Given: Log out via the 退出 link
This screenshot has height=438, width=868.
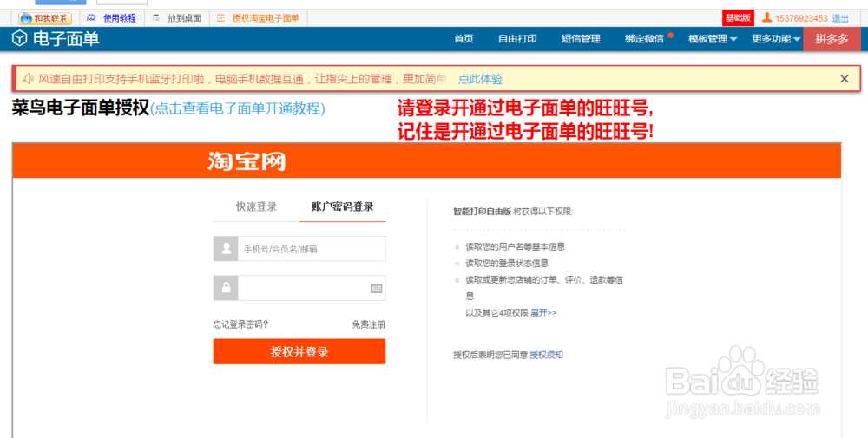Looking at the screenshot, I should click(839, 18).
